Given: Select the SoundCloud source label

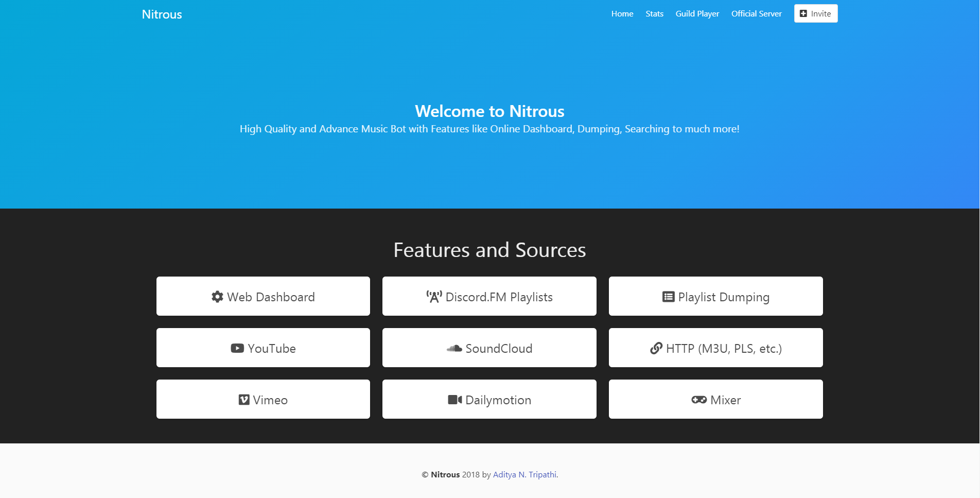Looking at the screenshot, I should tap(499, 349).
